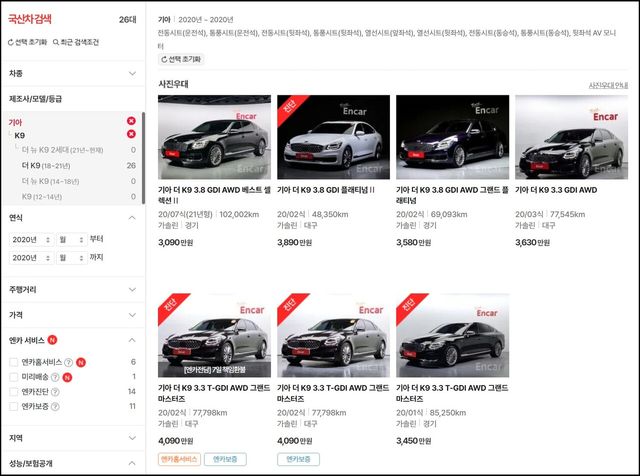Open the start year 2020년 dropdown
Screen dimensions: 640x476
click(31, 240)
